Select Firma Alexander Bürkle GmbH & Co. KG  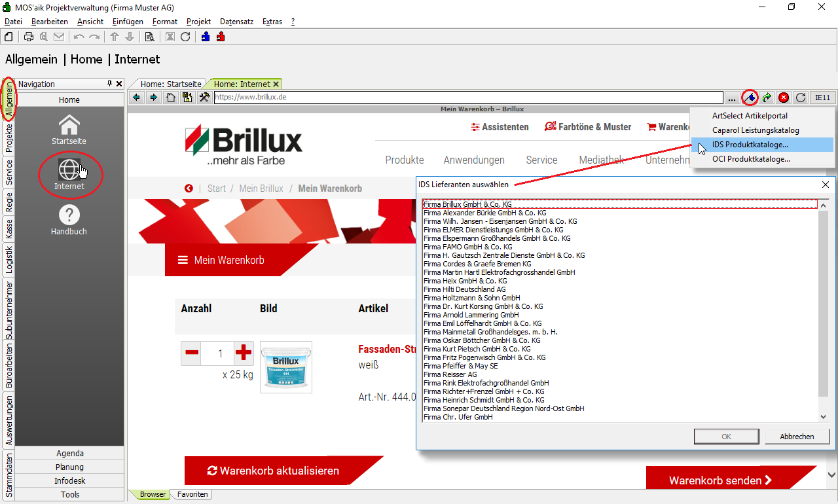(620, 213)
